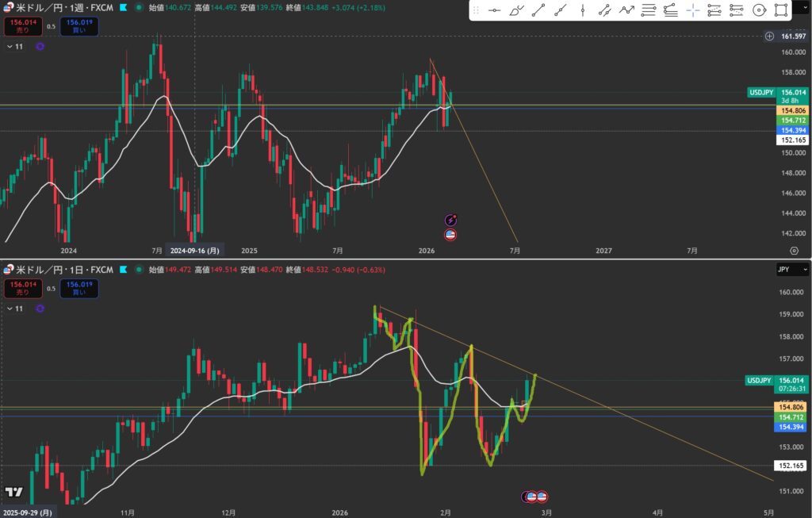Image resolution: width=812 pixels, height=518 pixels.
Task: Collapse the weekly chart indicator legend showing 11
Action: [x=10, y=47]
